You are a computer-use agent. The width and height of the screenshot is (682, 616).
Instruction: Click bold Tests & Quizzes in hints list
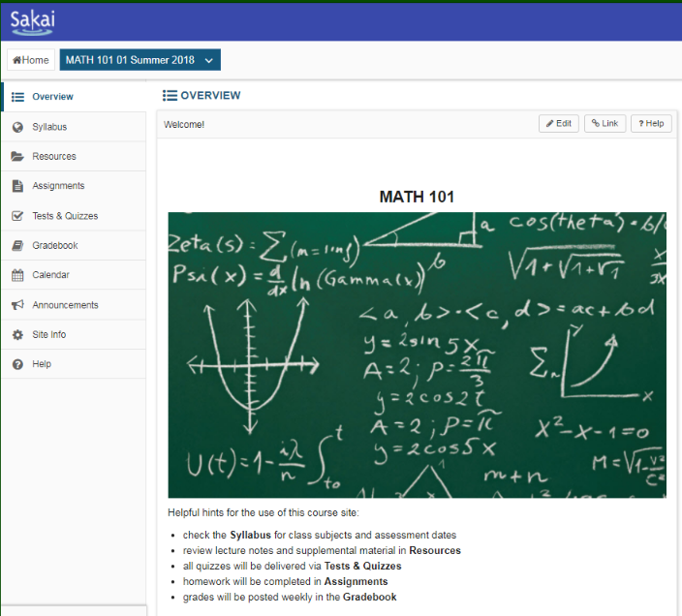click(x=362, y=566)
